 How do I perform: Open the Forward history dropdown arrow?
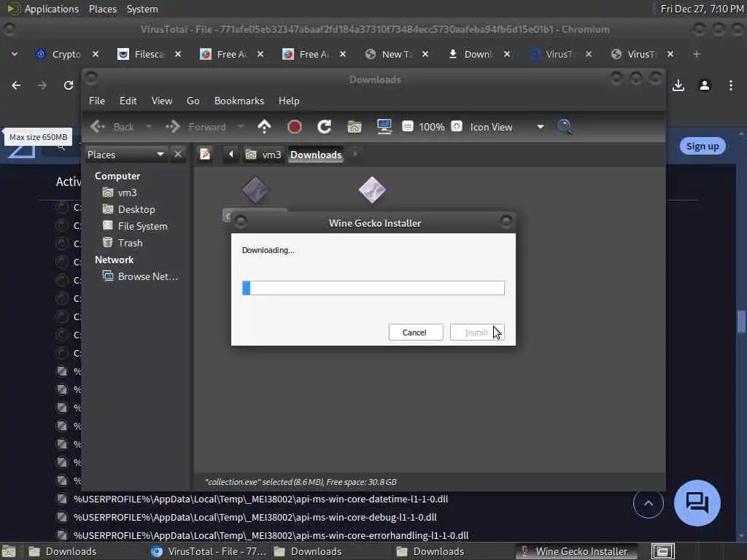[241, 127]
